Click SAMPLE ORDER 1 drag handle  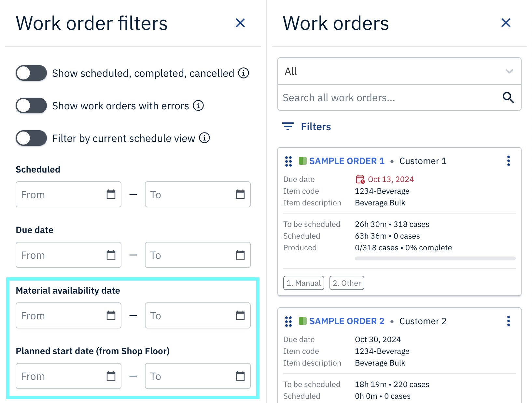pyautogui.click(x=288, y=161)
